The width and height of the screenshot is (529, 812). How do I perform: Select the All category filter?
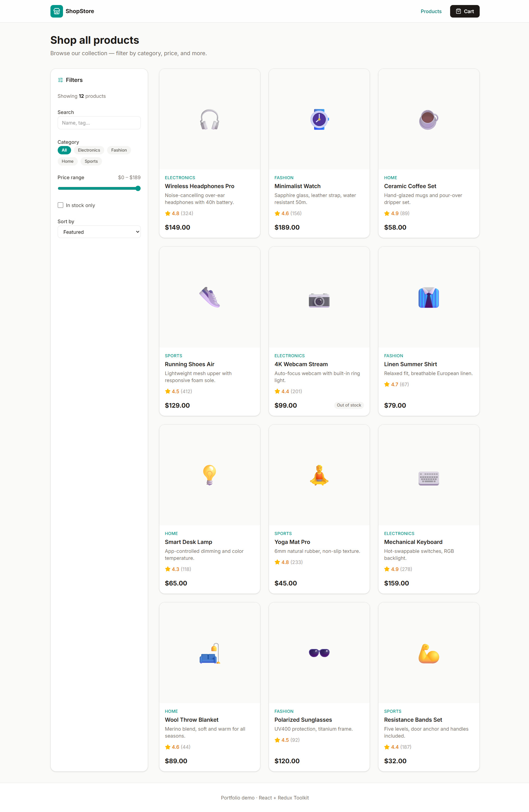(64, 150)
